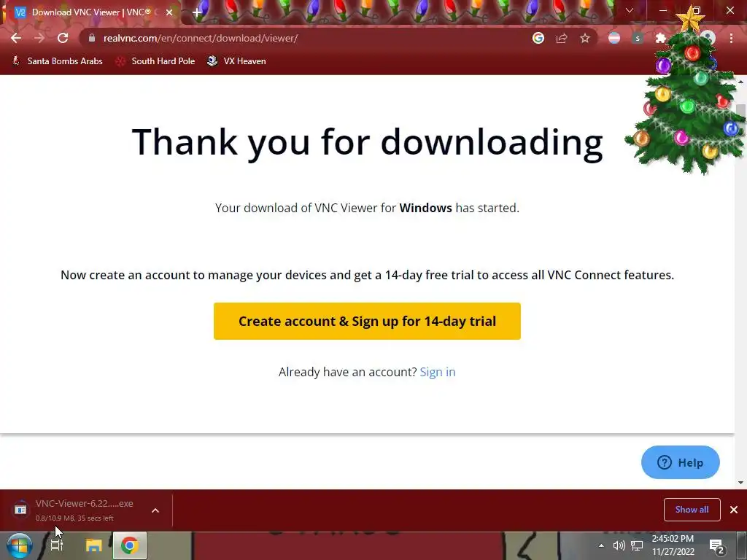Click the Google icon in the address bar
Image resolution: width=747 pixels, height=560 pixels.
click(538, 38)
